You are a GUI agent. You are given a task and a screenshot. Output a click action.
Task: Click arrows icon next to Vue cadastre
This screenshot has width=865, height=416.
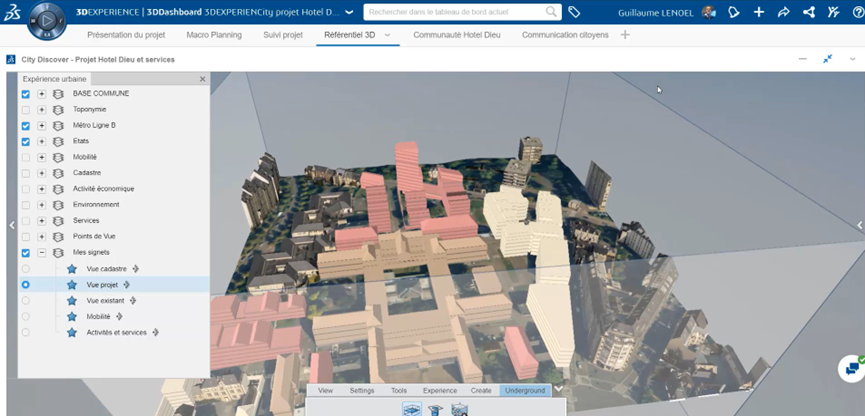click(136, 269)
